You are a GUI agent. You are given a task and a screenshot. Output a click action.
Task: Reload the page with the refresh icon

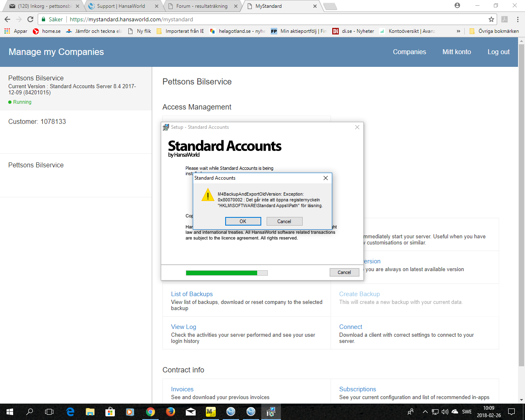(x=30, y=19)
